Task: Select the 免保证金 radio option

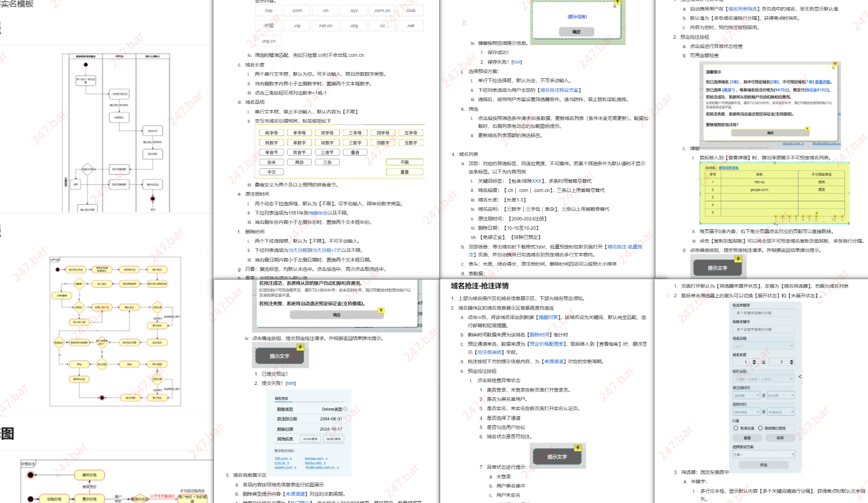Action: click(736, 428)
